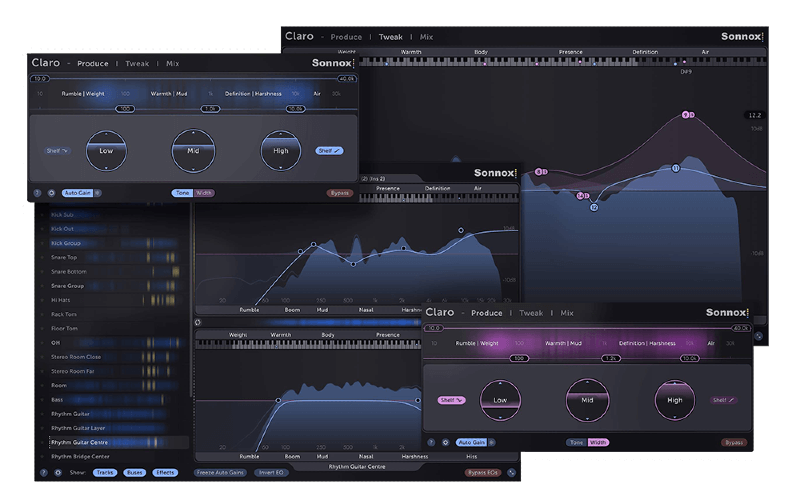Toggle Bypass in the purple Claro window
Screen dimensions: 800x500
(733, 442)
